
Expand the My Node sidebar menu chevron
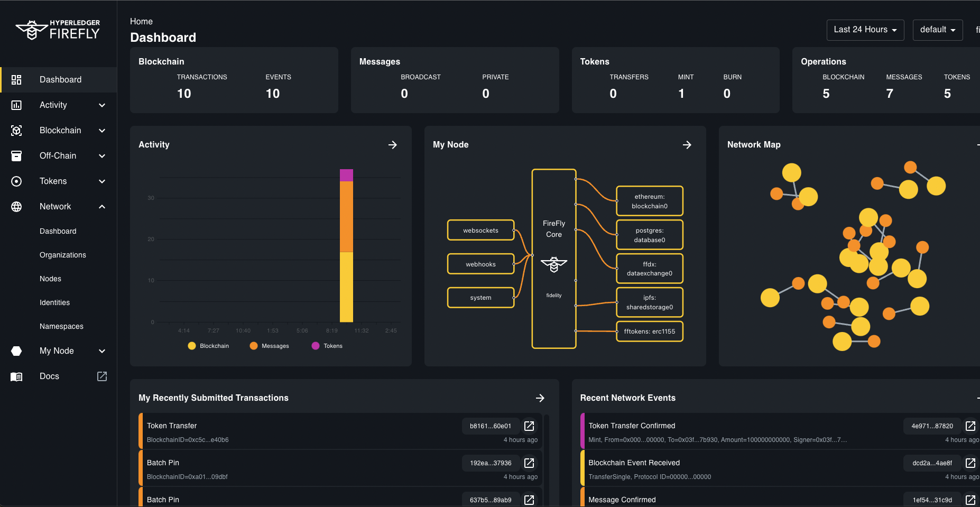pos(102,351)
